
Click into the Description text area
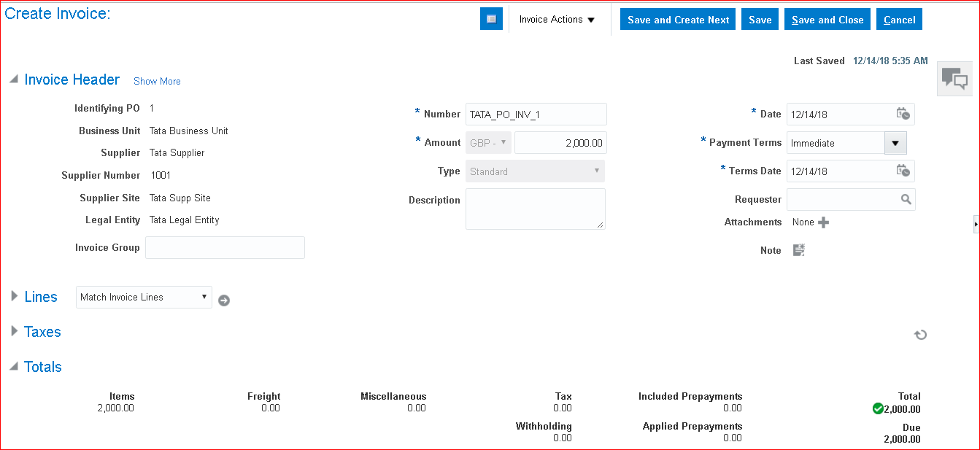click(535, 209)
